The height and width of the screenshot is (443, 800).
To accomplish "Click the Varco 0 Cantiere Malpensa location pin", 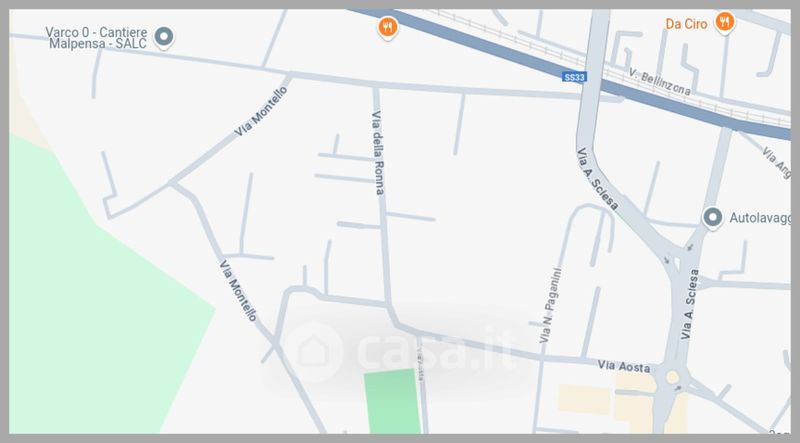I will 164,37.
